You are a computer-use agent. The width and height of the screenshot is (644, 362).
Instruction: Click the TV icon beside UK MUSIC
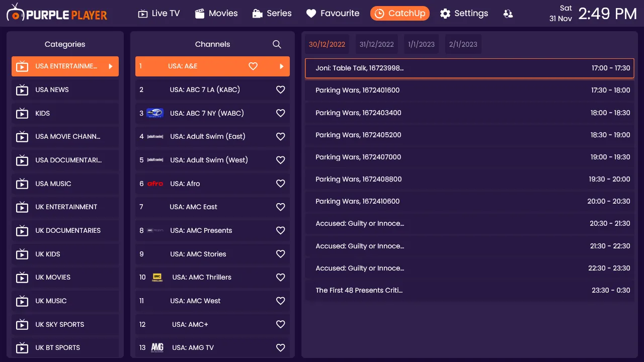click(x=22, y=301)
